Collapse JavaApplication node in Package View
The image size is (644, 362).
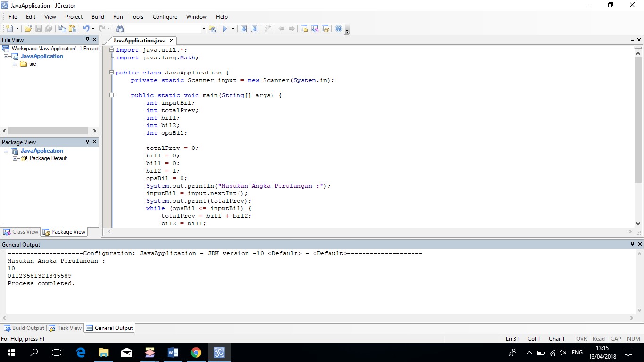tap(6, 151)
